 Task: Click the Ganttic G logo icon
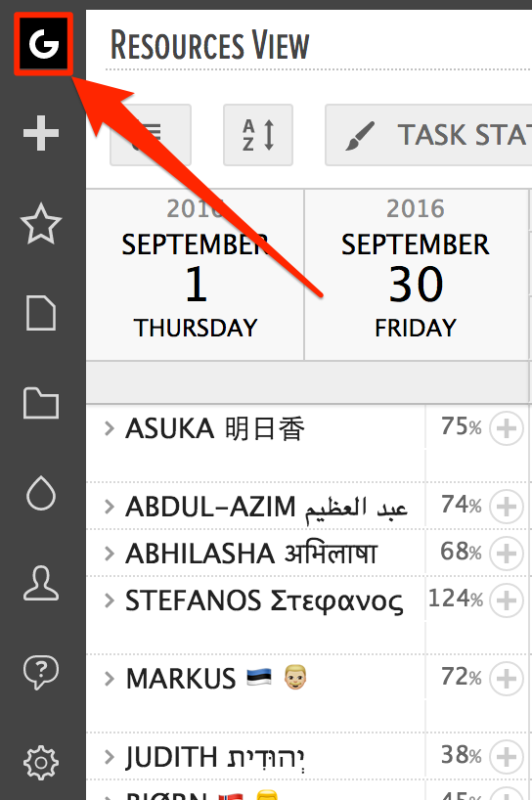pyautogui.click(x=43, y=44)
